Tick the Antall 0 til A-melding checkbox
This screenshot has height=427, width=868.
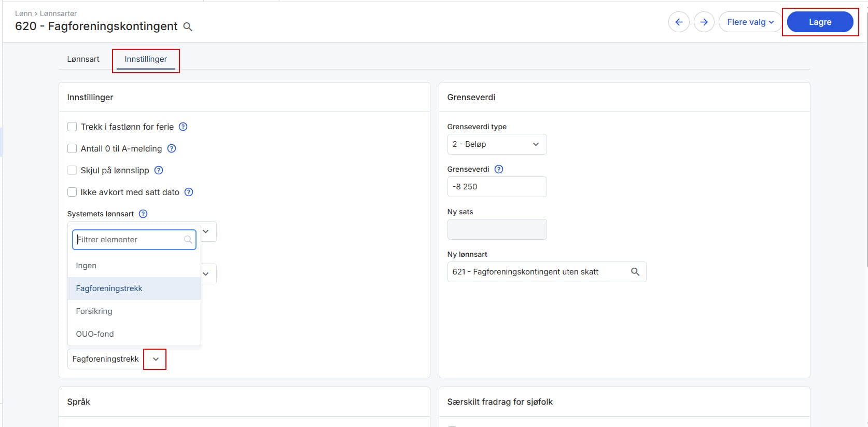click(x=72, y=148)
